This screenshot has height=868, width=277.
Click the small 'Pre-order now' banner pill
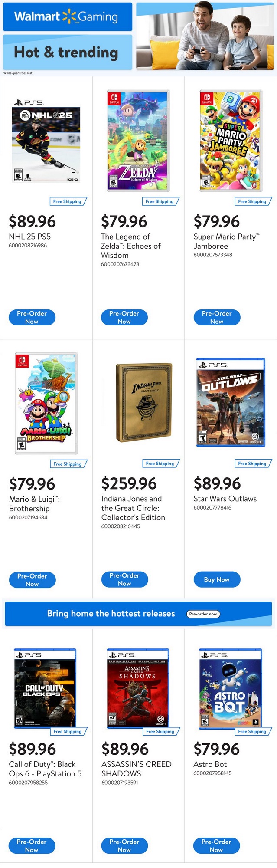[x=203, y=614]
